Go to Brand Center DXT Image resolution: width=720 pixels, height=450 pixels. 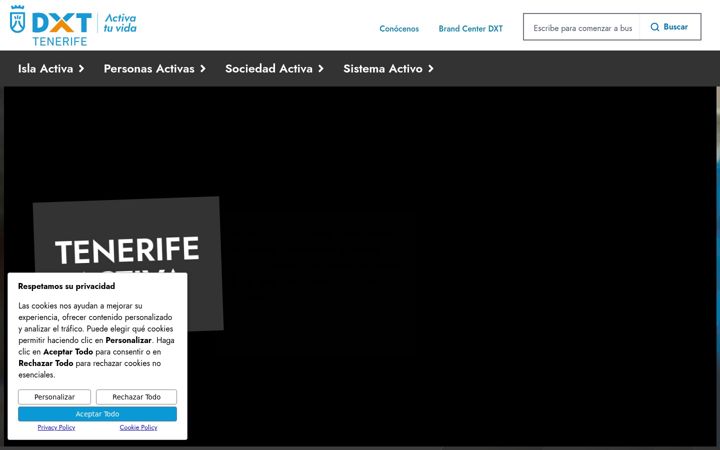click(x=471, y=28)
